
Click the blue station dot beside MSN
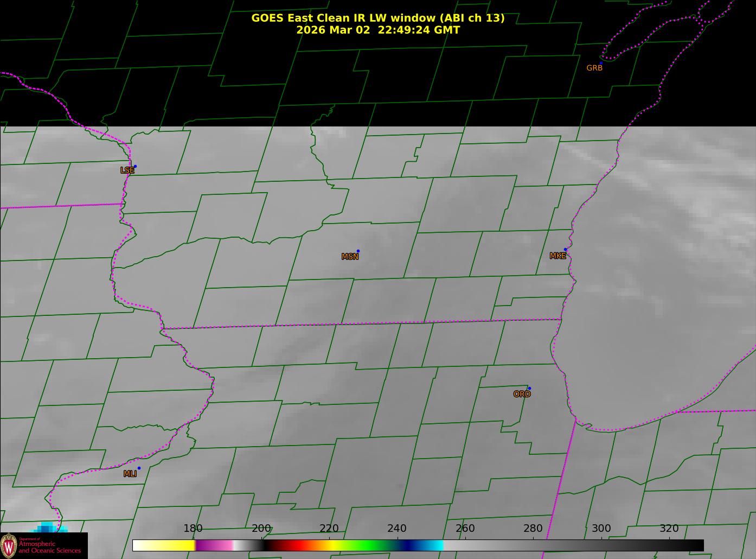click(x=358, y=251)
